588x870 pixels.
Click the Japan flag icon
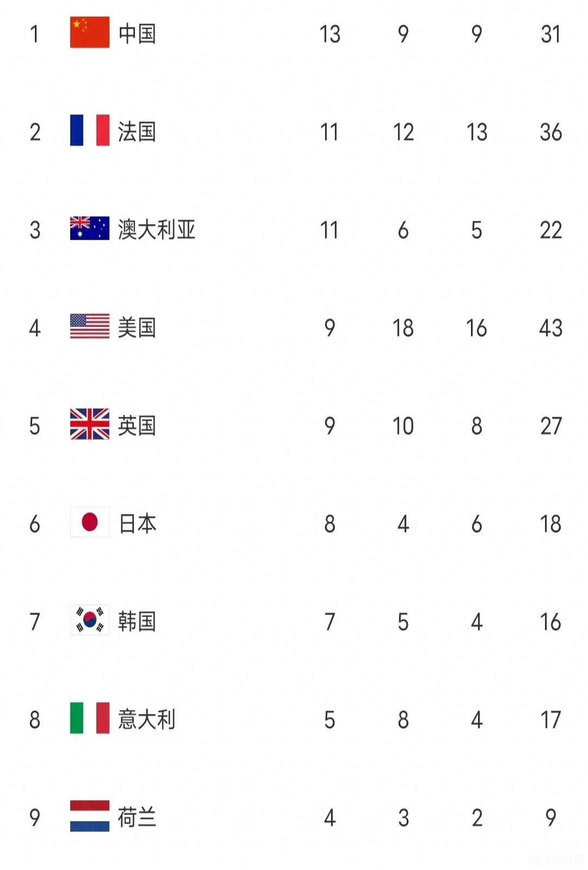[90, 523]
